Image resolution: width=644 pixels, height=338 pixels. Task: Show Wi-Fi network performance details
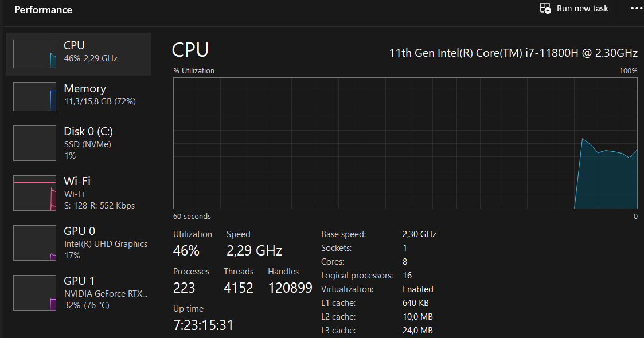77,181
